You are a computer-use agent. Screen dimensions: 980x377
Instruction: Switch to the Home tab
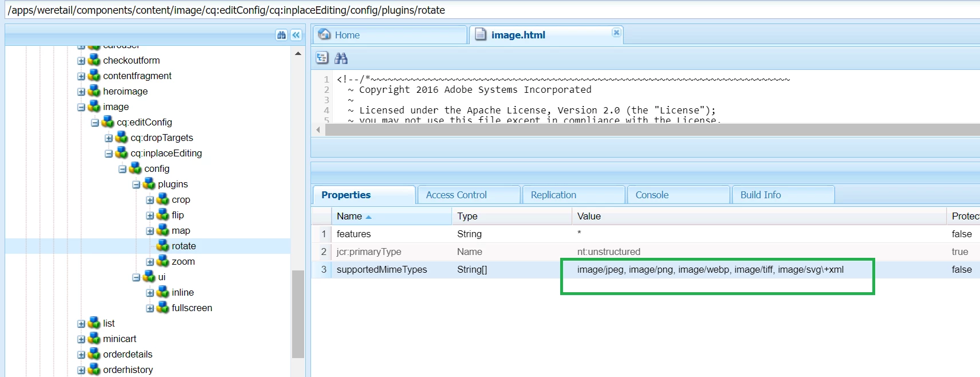coord(390,35)
